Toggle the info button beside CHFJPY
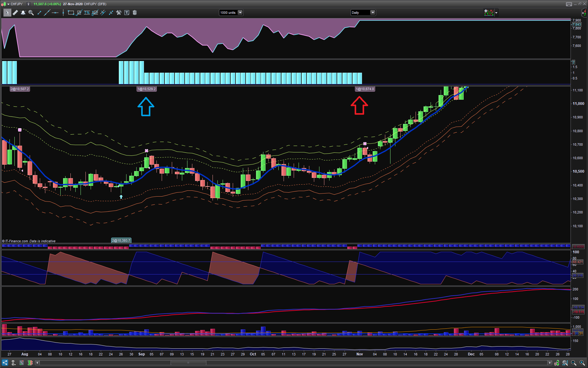Viewport: 588px width, 368px height. tap(28, 4)
